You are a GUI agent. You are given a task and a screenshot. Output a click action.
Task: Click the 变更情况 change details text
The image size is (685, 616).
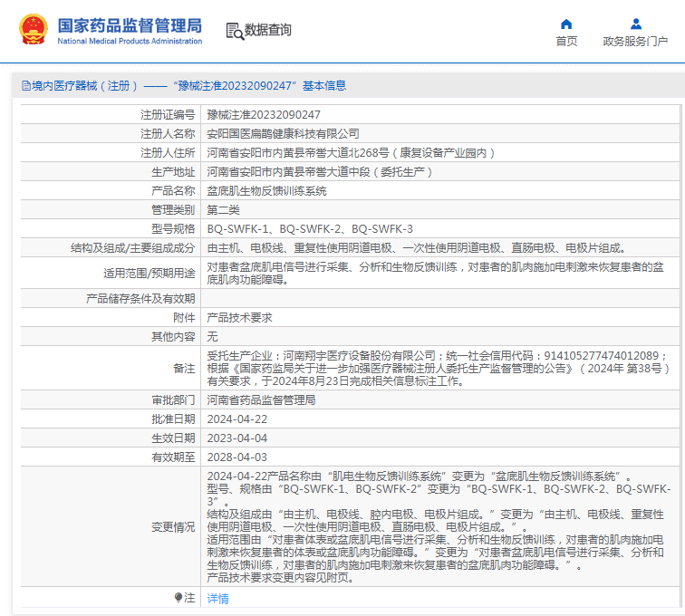(x=439, y=527)
